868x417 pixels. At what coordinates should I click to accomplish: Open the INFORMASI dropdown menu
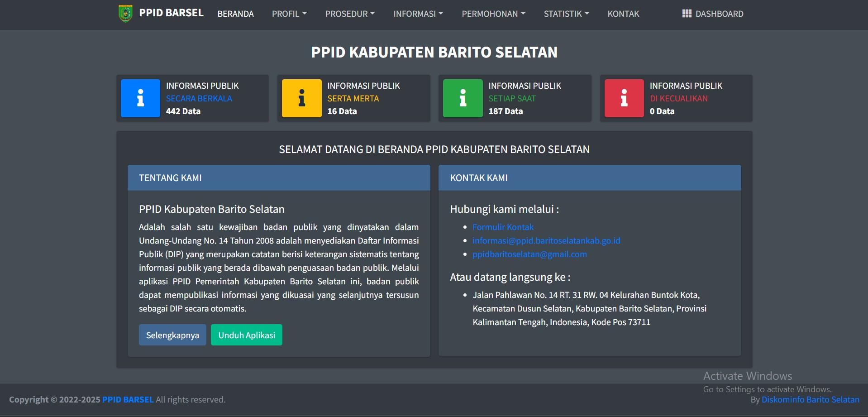[x=418, y=14]
